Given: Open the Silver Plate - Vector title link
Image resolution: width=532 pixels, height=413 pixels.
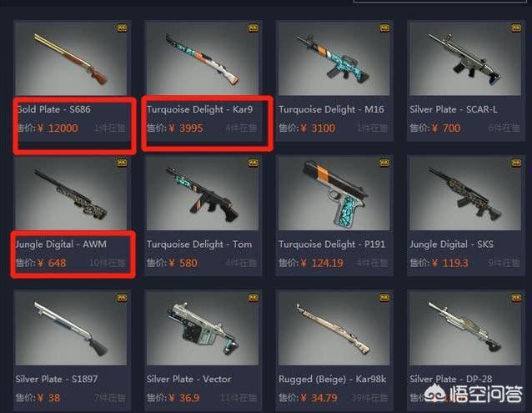Looking at the screenshot, I should (x=188, y=379).
